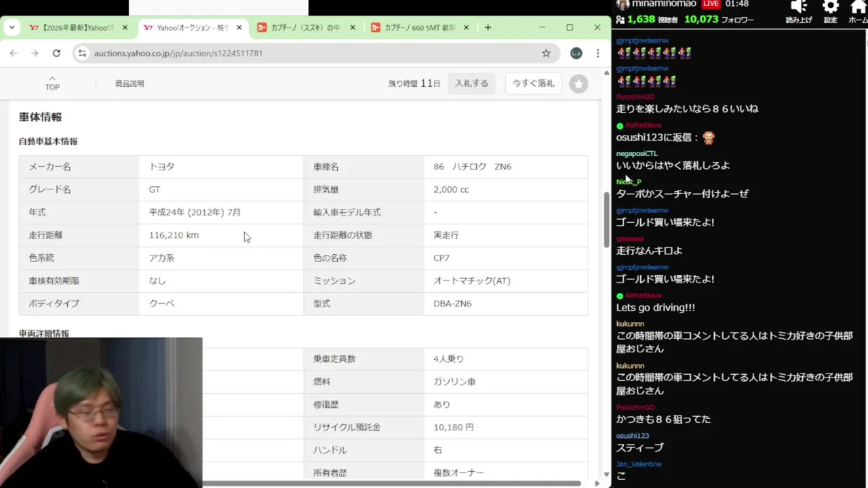Click the 修復歴 あり value
868x488 pixels.
pos(441,405)
